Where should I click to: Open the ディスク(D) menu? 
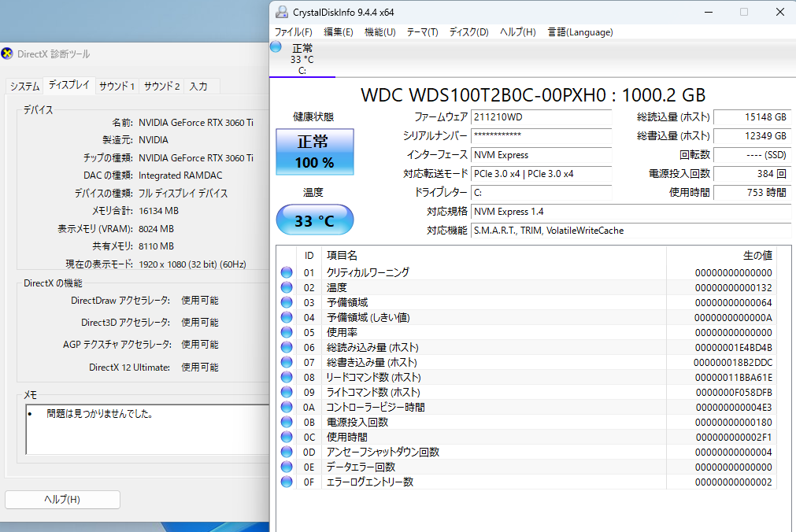pos(468,32)
